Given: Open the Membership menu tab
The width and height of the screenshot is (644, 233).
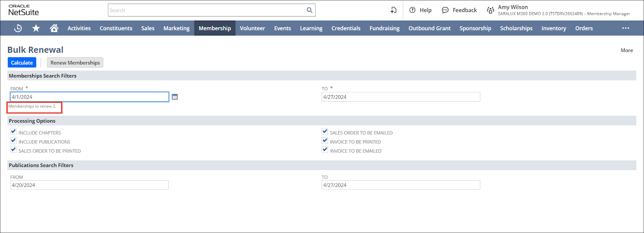Looking at the screenshot, I should pos(215,28).
